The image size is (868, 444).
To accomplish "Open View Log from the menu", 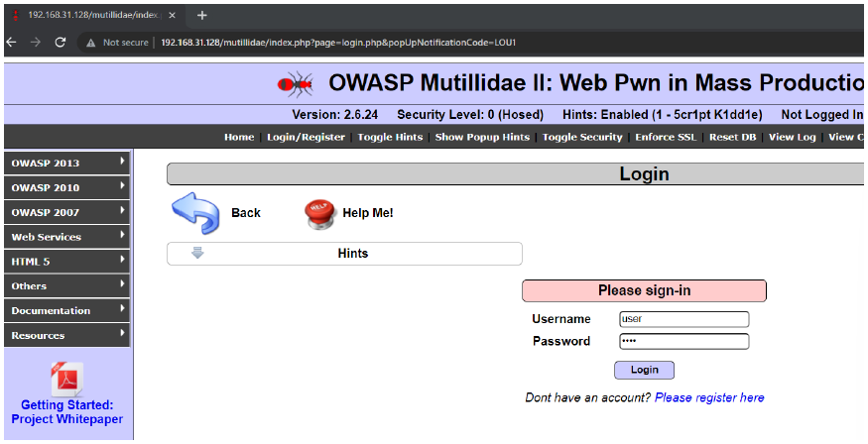I will [x=792, y=137].
